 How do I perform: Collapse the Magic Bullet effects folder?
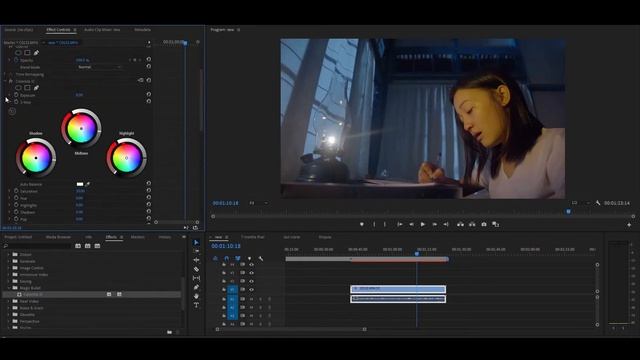pos(9,288)
